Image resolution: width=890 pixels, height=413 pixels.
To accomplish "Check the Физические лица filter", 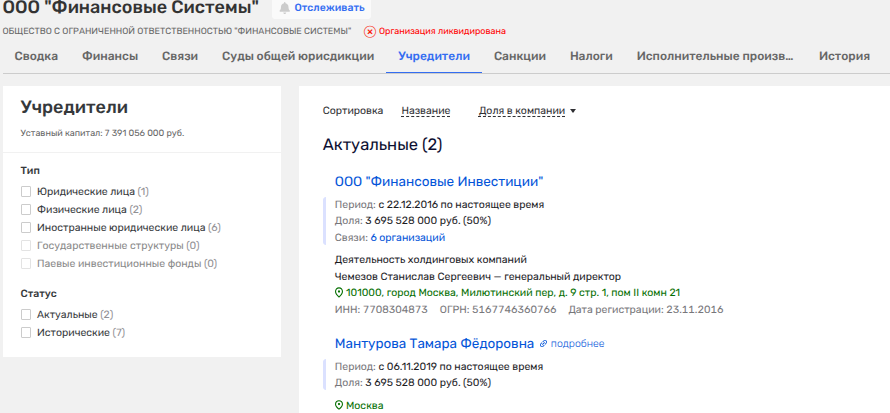I will (26, 209).
